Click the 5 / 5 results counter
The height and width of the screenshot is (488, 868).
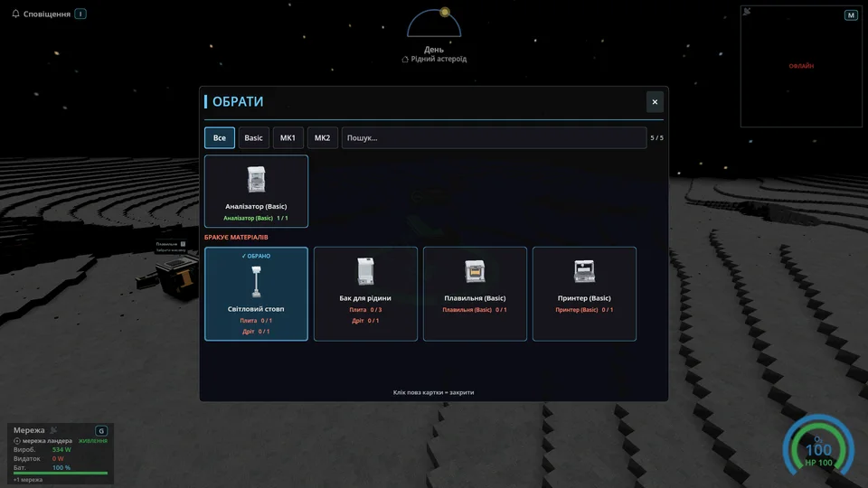coord(656,137)
